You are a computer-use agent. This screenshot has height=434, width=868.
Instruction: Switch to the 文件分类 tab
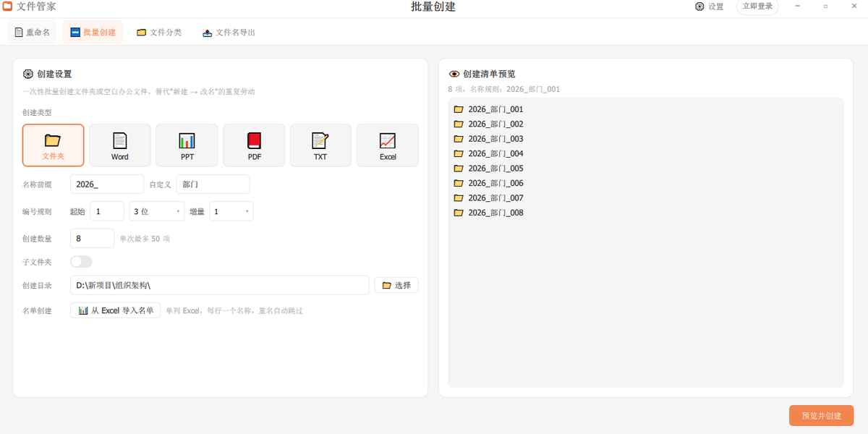[159, 33]
